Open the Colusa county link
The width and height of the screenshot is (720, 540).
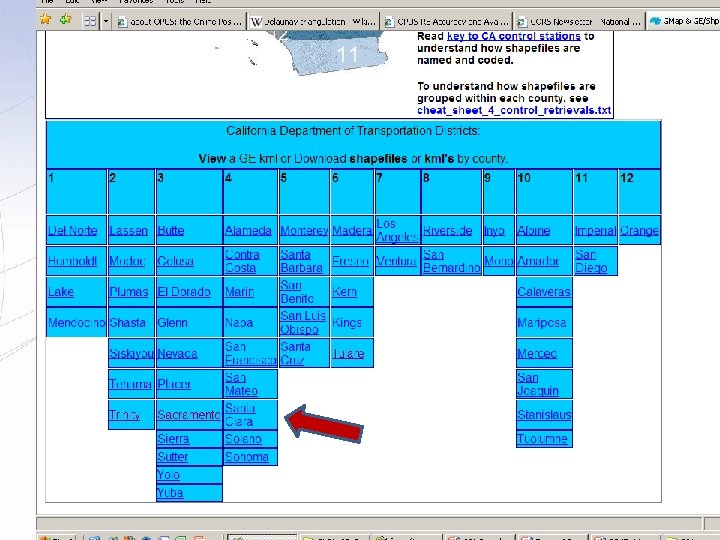tap(175, 261)
